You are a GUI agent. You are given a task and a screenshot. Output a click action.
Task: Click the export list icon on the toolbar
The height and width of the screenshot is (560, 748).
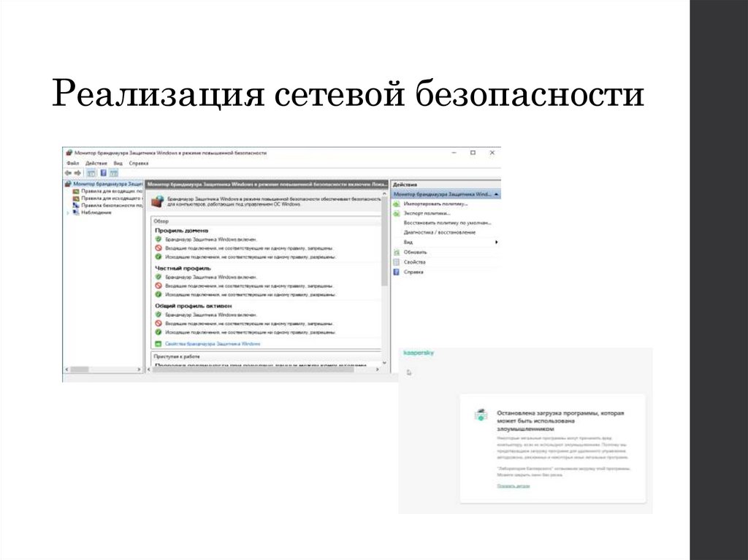[114, 173]
